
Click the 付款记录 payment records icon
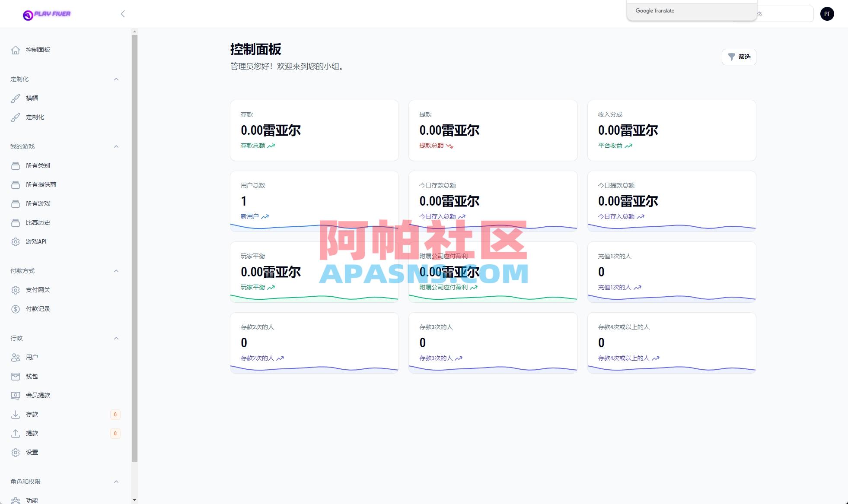point(16,309)
